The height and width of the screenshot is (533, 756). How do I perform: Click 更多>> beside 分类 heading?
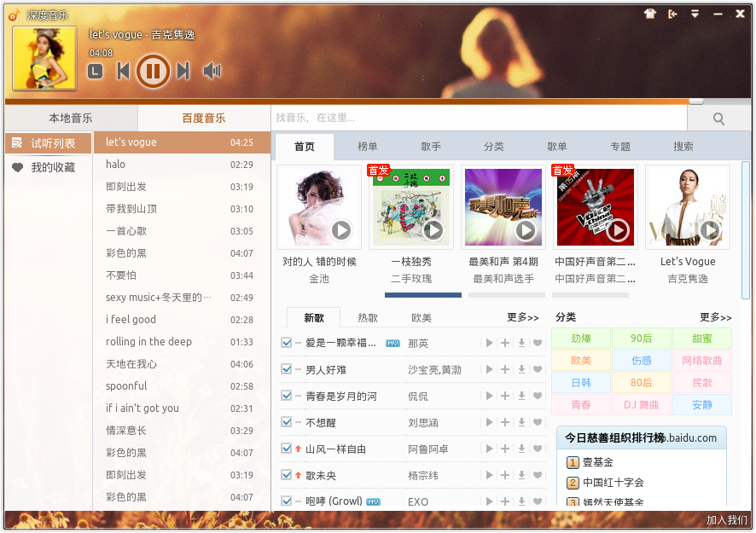[716, 317]
